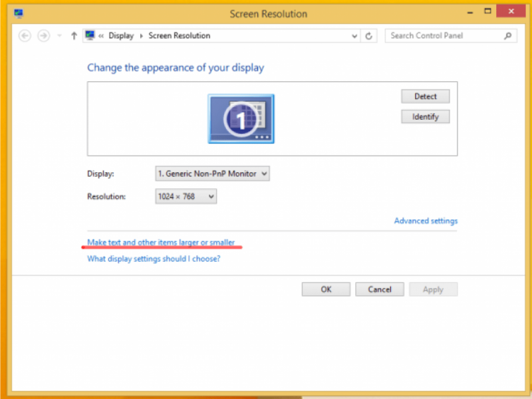Expand the address bar history dropdown
Image resolution: width=532 pixels, height=399 pixels.
pos(354,36)
